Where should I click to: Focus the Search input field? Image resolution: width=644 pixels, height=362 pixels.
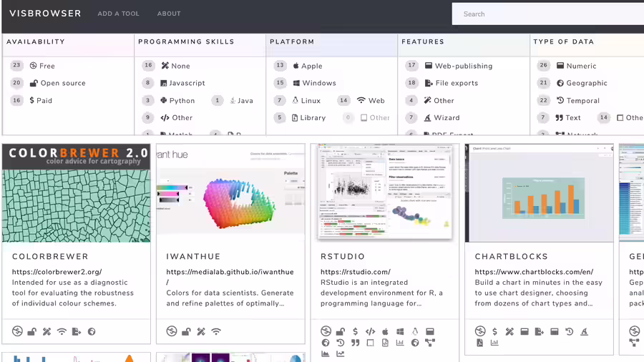pos(548,14)
